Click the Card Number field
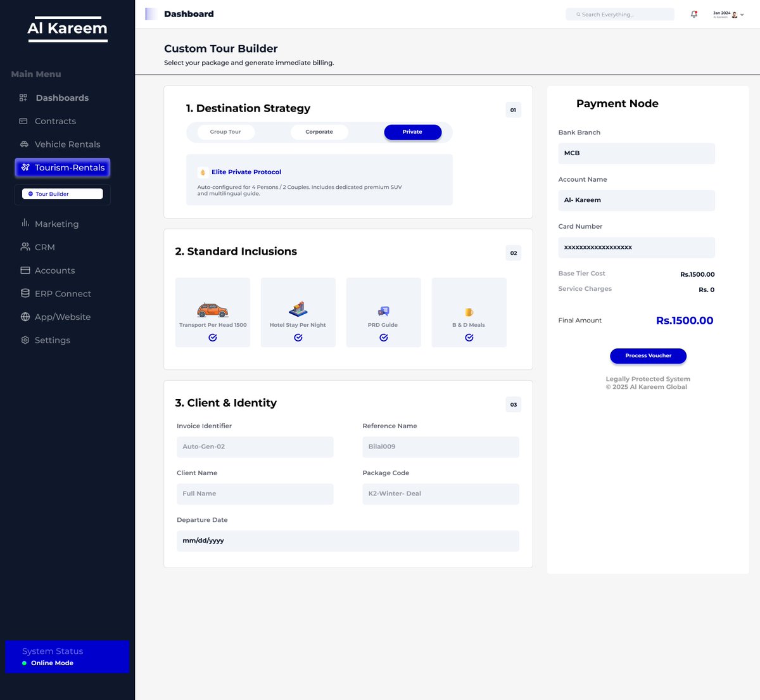The width and height of the screenshot is (760, 700). click(636, 247)
